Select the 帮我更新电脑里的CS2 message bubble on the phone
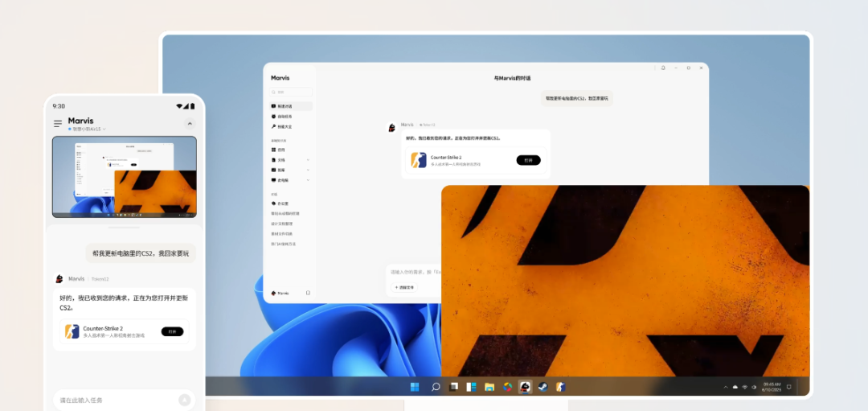Screen dimensions: 868x411 141,253
